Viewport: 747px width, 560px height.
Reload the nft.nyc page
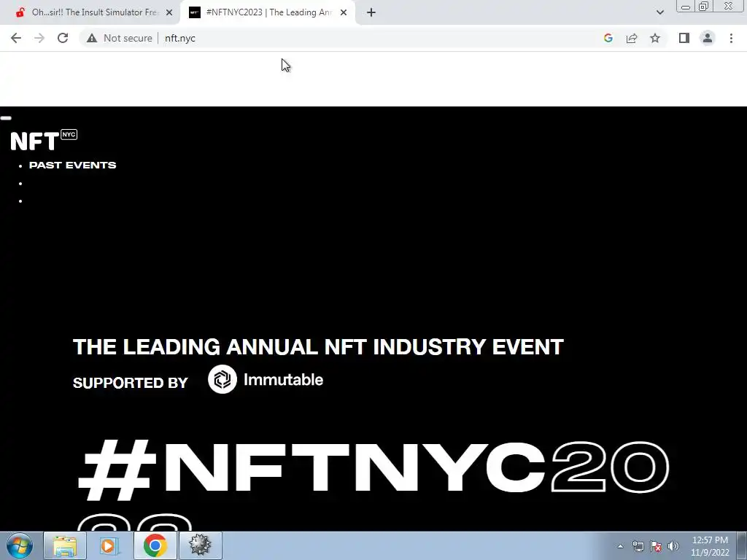(63, 38)
